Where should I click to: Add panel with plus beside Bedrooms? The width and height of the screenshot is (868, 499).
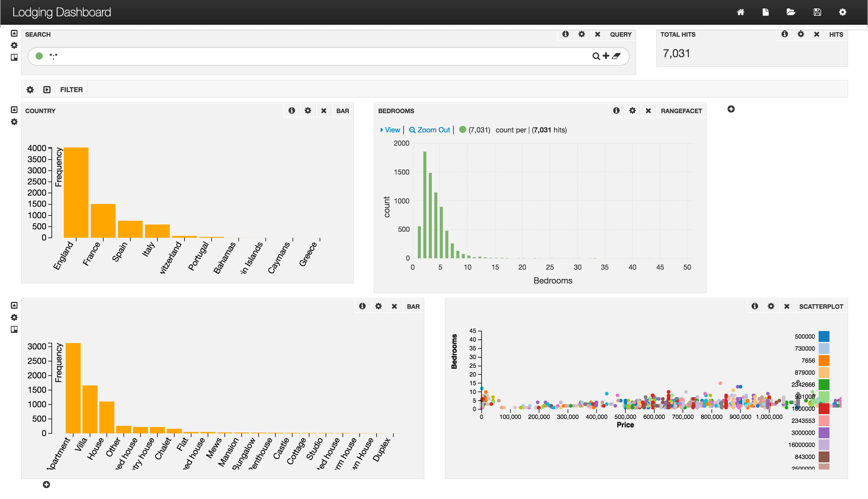(x=731, y=109)
